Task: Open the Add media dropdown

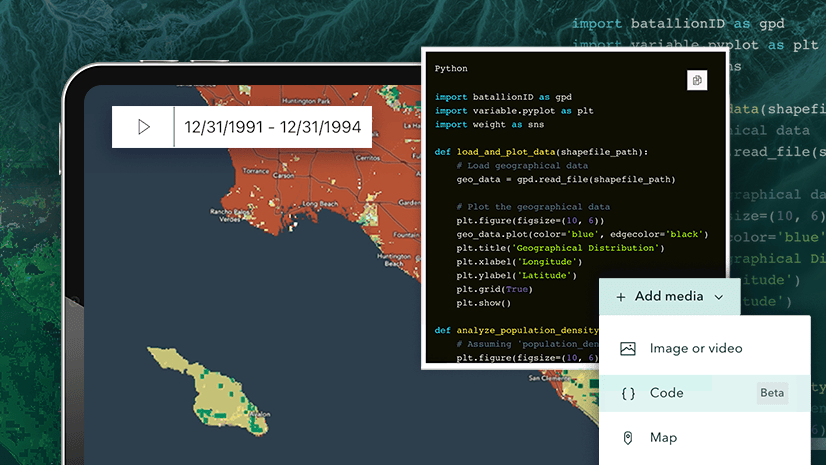Action: click(669, 296)
